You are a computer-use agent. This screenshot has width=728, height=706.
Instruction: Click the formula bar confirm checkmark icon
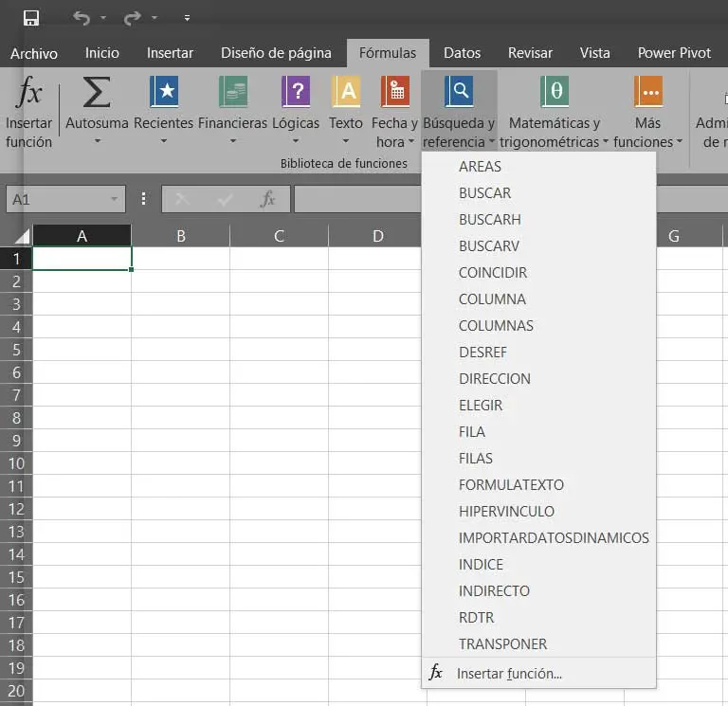226,199
